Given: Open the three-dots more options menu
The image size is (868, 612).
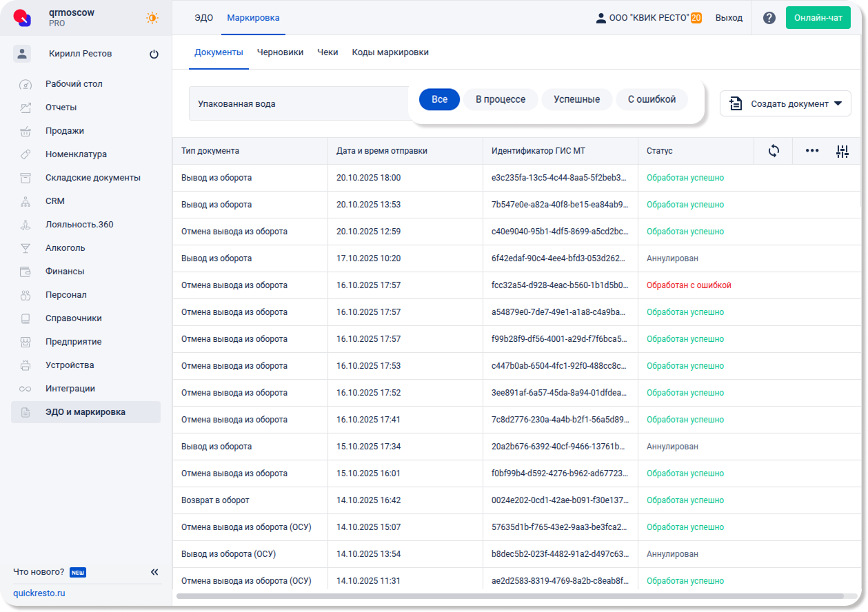Looking at the screenshot, I should coord(812,151).
